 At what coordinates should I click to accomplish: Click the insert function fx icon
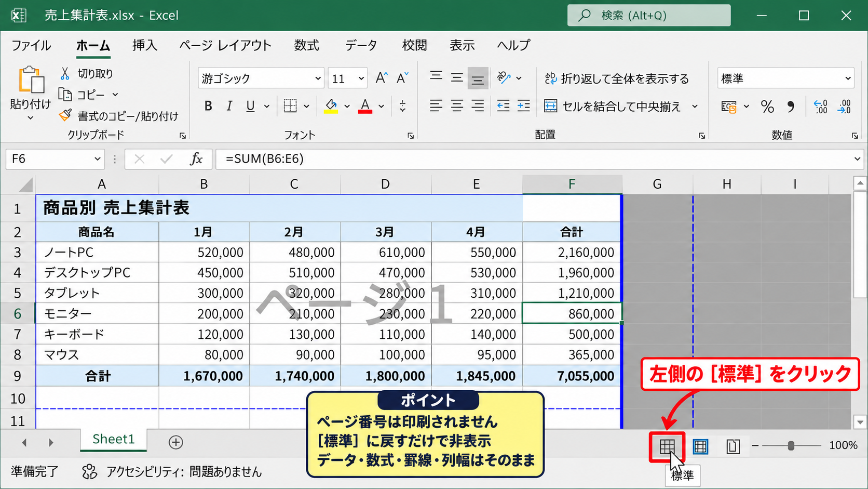(x=196, y=158)
